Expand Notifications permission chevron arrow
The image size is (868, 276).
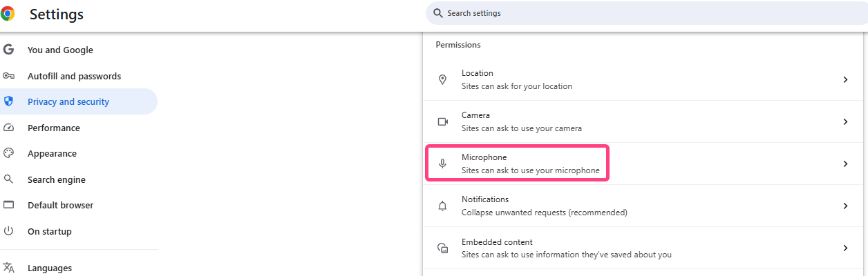(845, 206)
